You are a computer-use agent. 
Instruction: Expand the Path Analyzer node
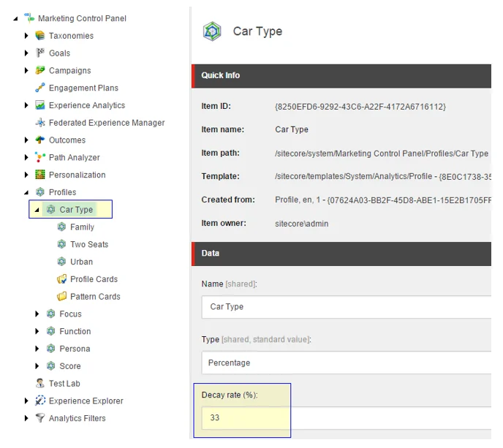[26, 157]
